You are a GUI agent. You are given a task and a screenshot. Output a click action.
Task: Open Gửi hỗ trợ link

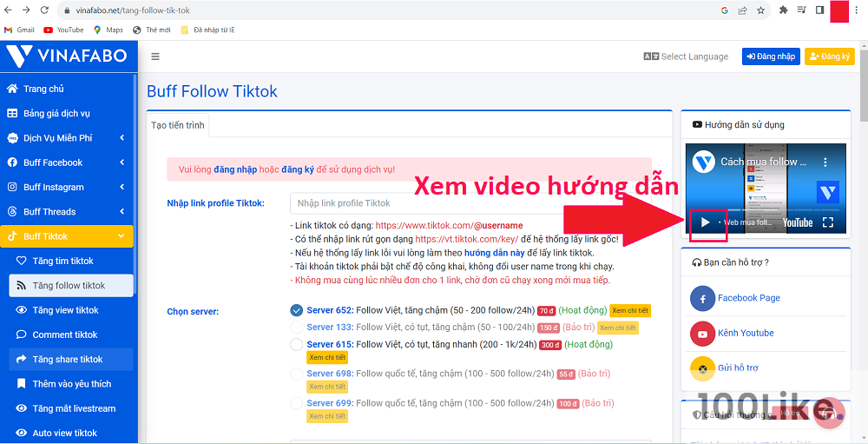[738, 368]
